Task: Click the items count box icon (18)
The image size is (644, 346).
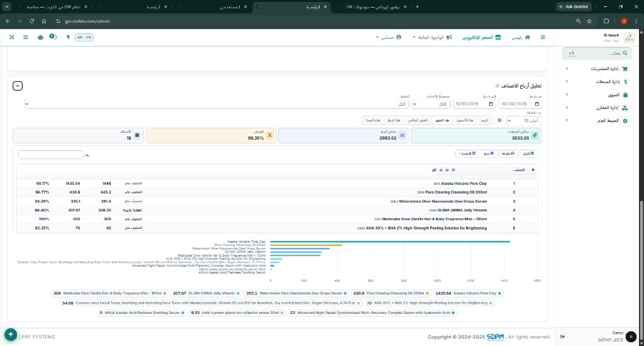Action: tap(137, 135)
